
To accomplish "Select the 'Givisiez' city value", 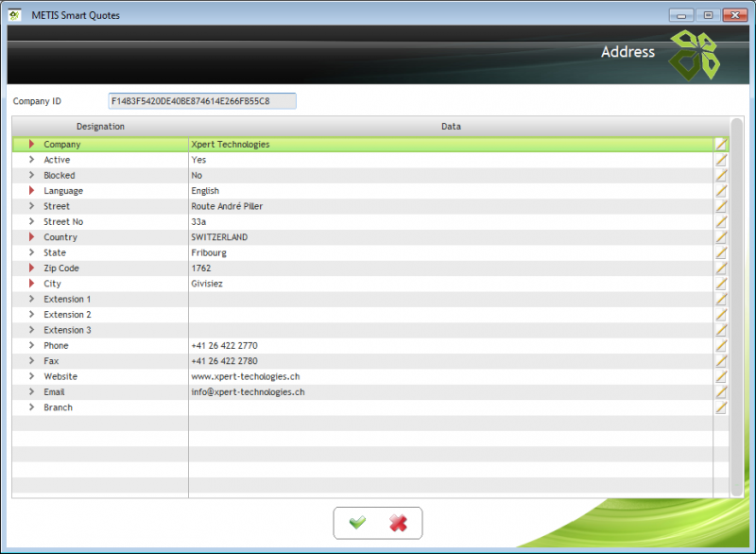I will 207,284.
